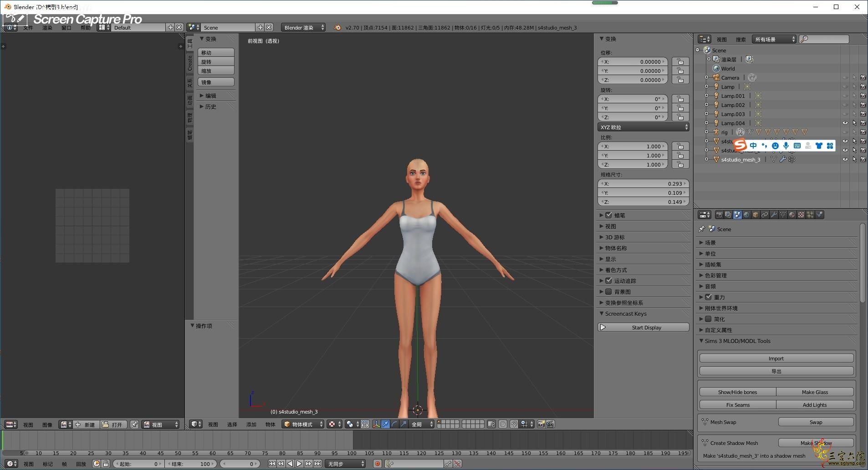Click the Blender logo in info header

[337, 27]
